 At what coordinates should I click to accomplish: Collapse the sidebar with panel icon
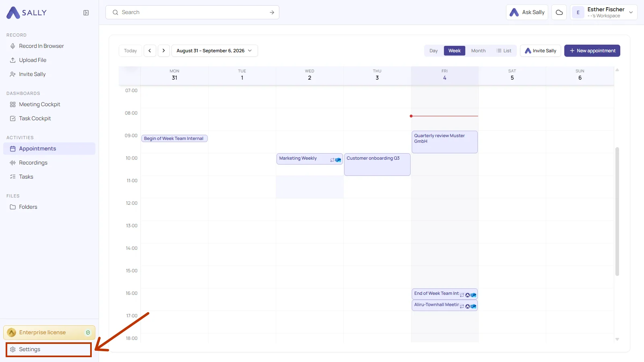[x=86, y=13]
